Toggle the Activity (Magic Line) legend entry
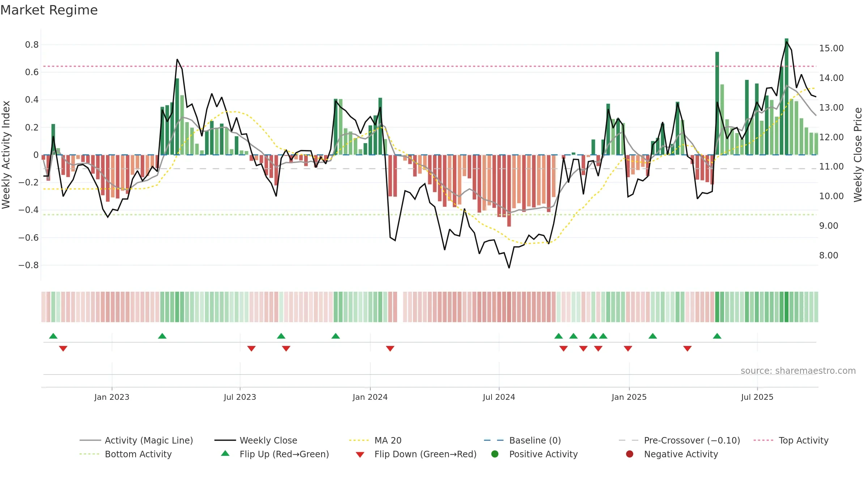868x488 pixels. (136, 440)
